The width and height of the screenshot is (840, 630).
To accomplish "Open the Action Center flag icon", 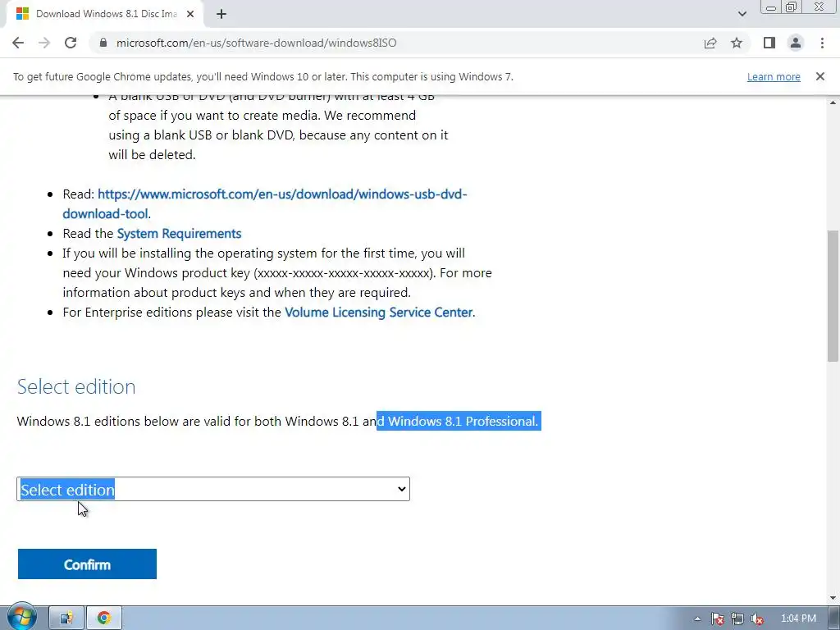I will 717,619.
